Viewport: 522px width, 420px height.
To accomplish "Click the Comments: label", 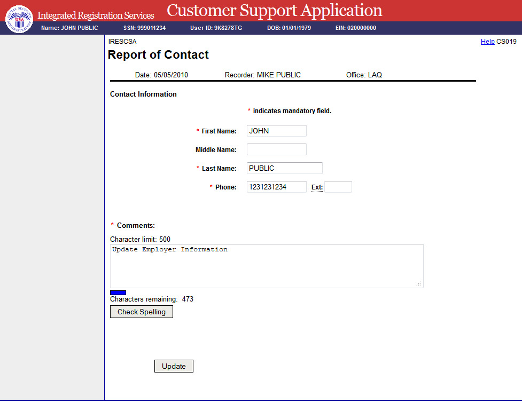I will coord(136,225).
